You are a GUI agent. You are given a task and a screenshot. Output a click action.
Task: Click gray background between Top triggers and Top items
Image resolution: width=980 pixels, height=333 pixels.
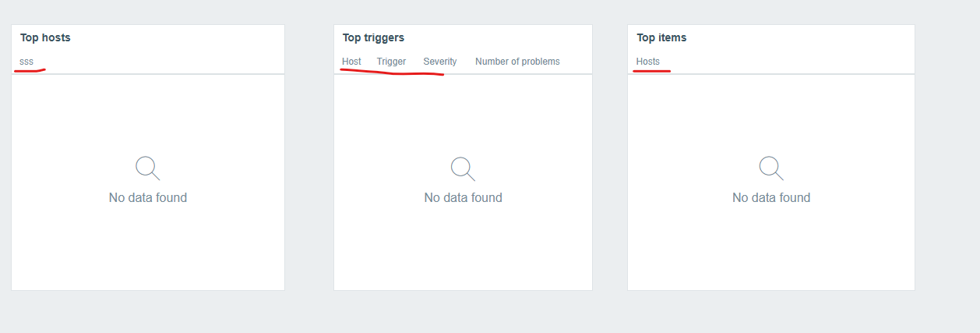pos(610,158)
